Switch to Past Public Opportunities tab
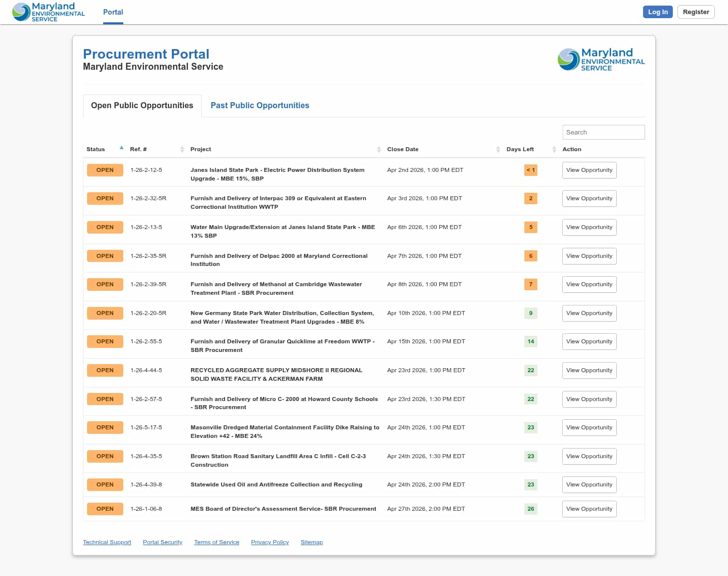The image size is (728, 576). 259,105
